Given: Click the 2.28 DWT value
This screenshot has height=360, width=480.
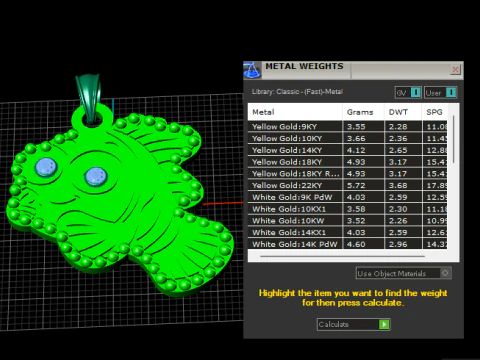Looking at the screenshot, I should tap(398, 127).
